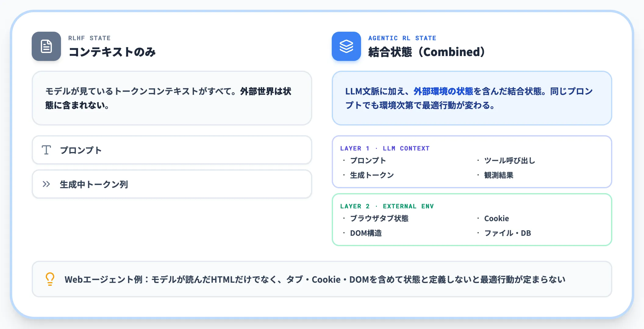Viewport: 644px width, 329px height.
Task: Select the プロンプト card under RLHF state
Action: tap(172, 150)
